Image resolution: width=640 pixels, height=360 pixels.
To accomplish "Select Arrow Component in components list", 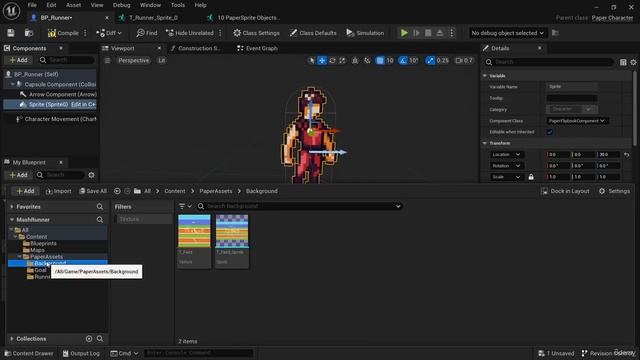I will (x=62, y=94).
